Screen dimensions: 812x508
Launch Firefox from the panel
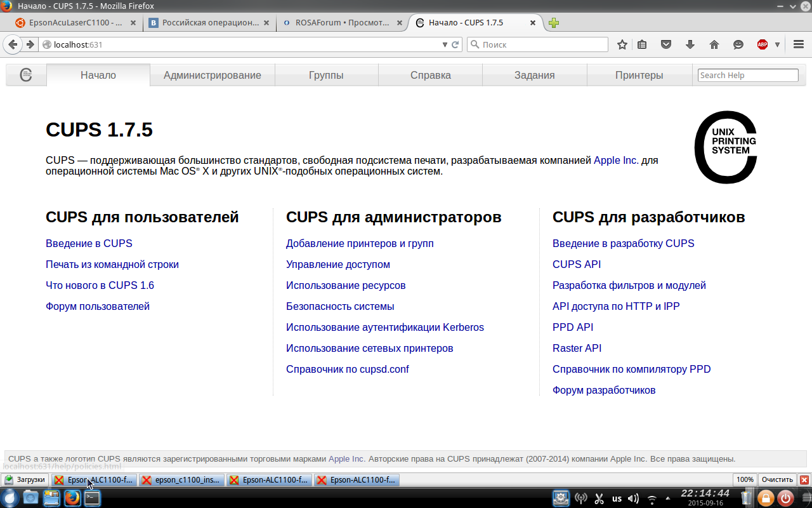pyautogui.click(x=72, y=498)
